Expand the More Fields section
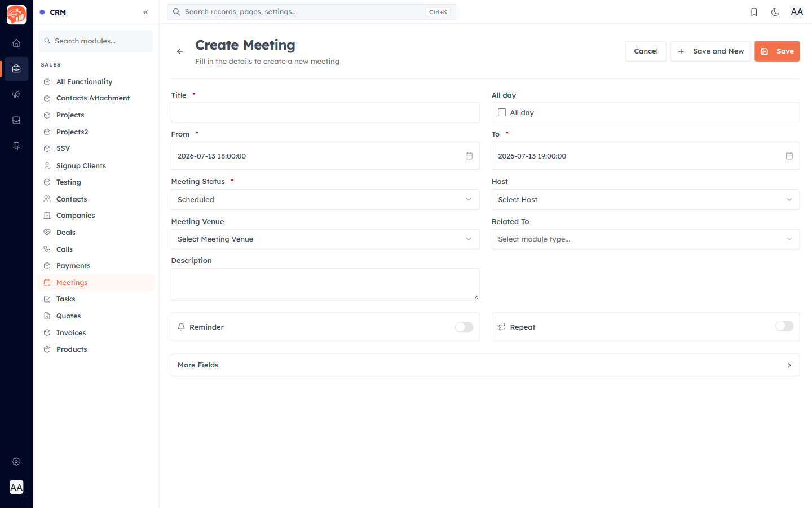Screen dimensions: 812x508 486,365
